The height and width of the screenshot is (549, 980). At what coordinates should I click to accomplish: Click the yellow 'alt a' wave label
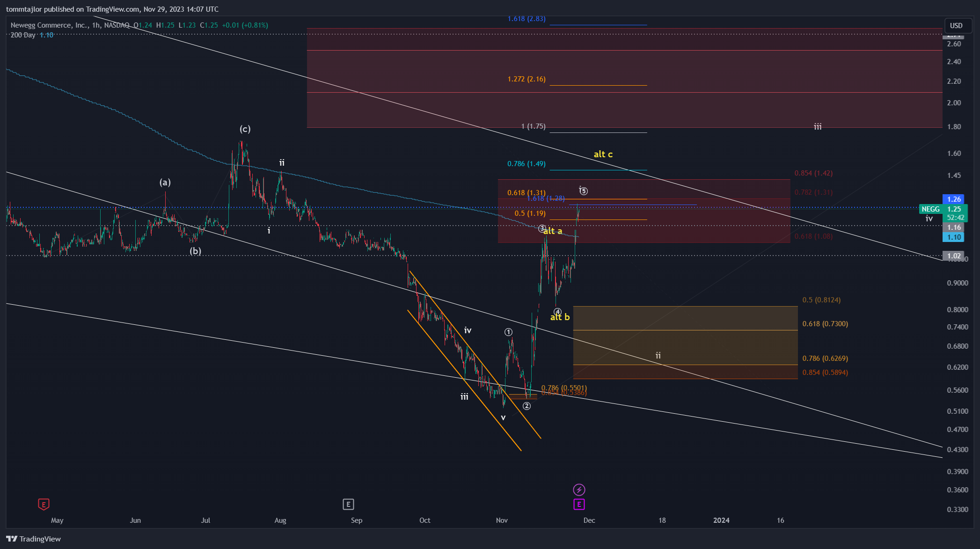pyautogui.click(x=554, y=231)
